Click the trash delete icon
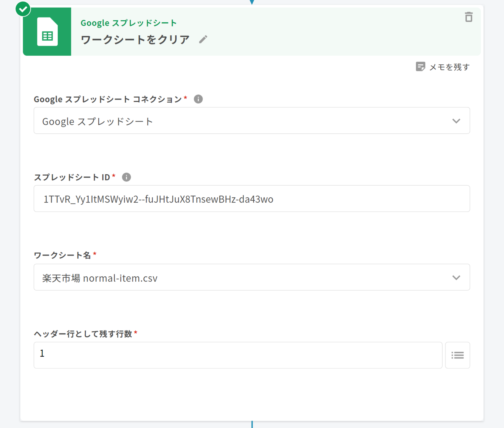Image resolution: width=504 pixels, height=428 pixels. (469, 17)
